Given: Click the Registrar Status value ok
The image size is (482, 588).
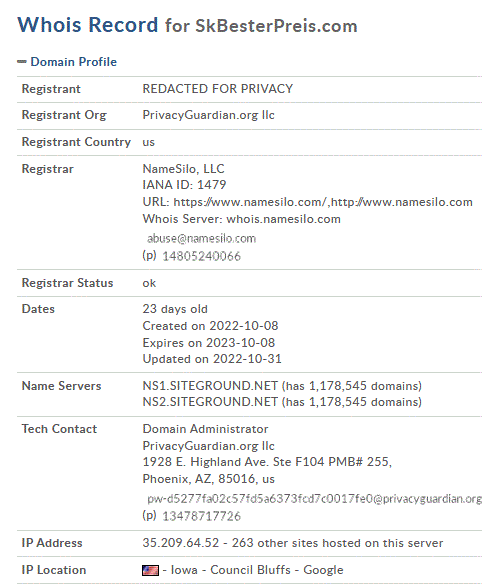Looking at the screenshot, I should pos(149,283).
